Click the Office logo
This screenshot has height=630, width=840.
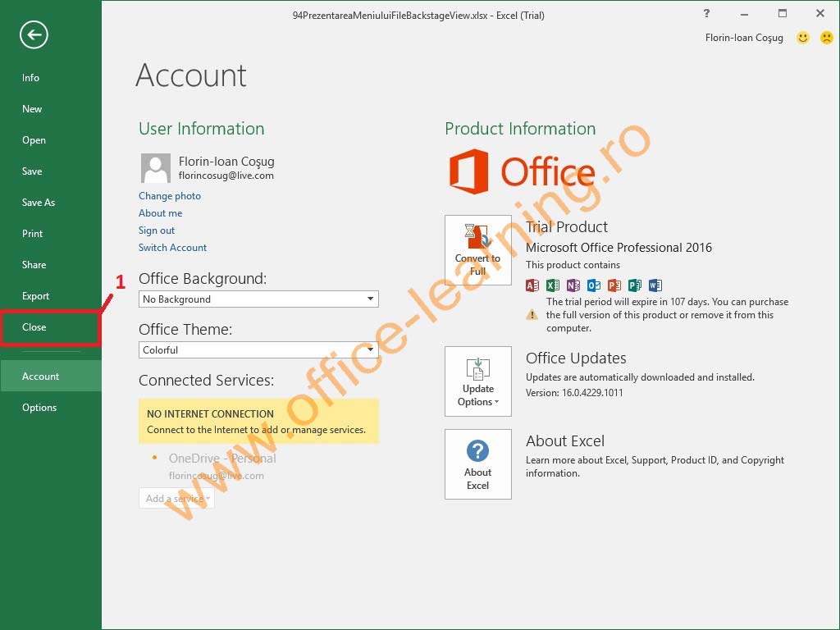(522, 171)
